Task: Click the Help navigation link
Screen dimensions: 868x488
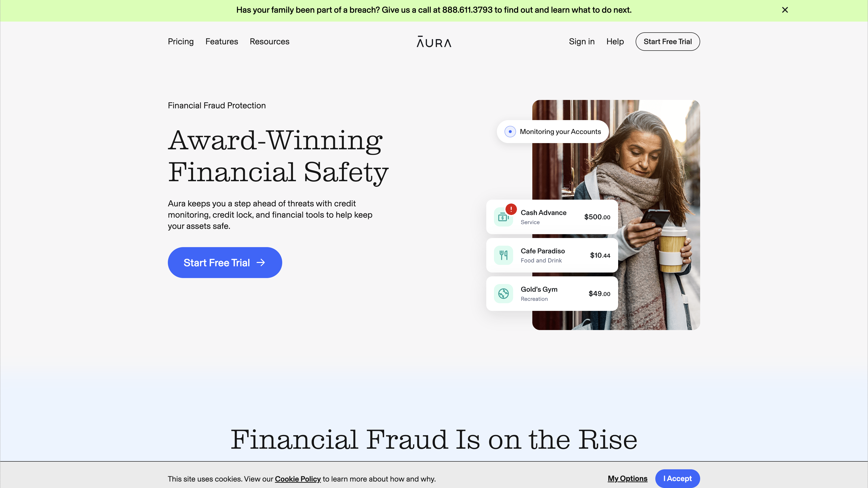Action: [x=615, y=41]
